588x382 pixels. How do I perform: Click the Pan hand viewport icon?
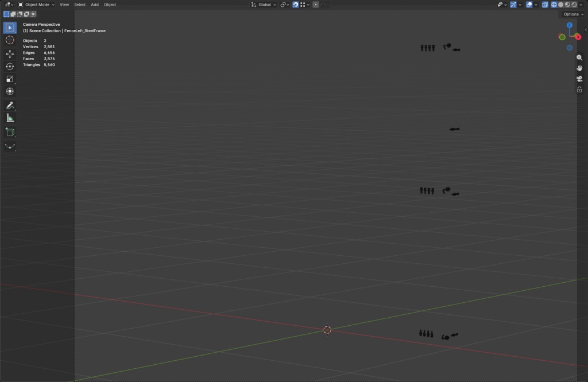pyautogui.click(x=579, y=68)
